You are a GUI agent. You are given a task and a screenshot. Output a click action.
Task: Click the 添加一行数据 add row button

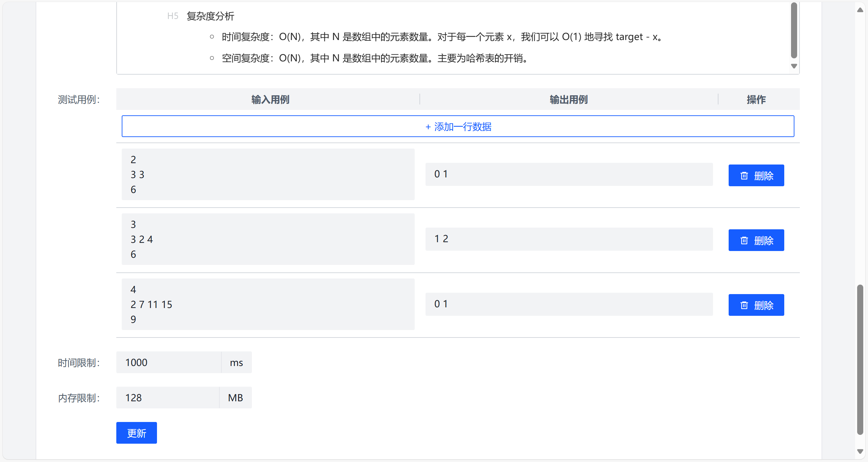458,127
